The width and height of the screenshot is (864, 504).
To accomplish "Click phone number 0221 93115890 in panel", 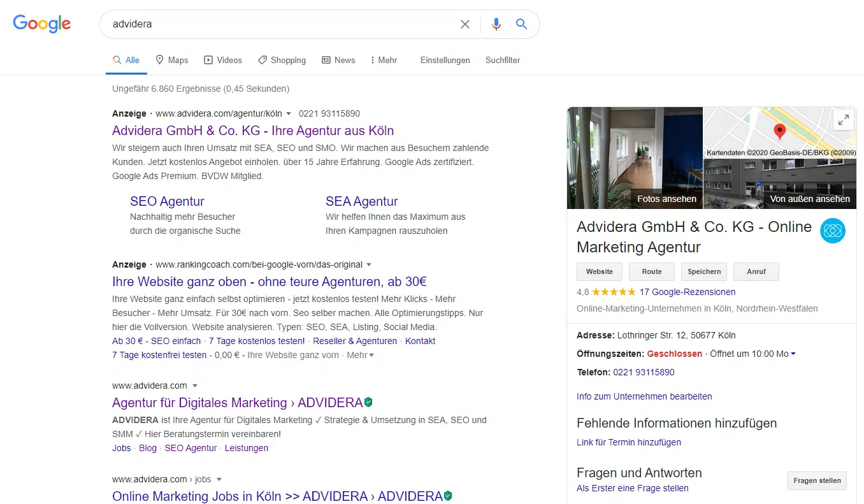I will pyautogui.click(x=644, y=372).
